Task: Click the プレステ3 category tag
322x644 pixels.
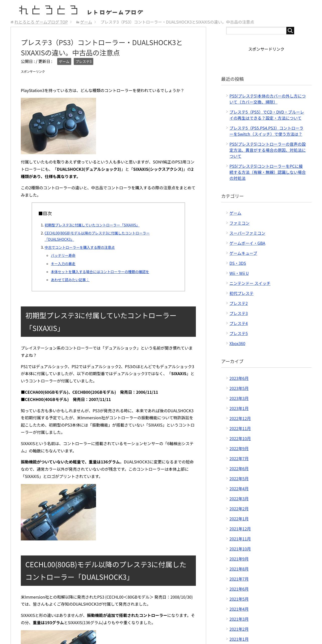Action: point(84,61)
